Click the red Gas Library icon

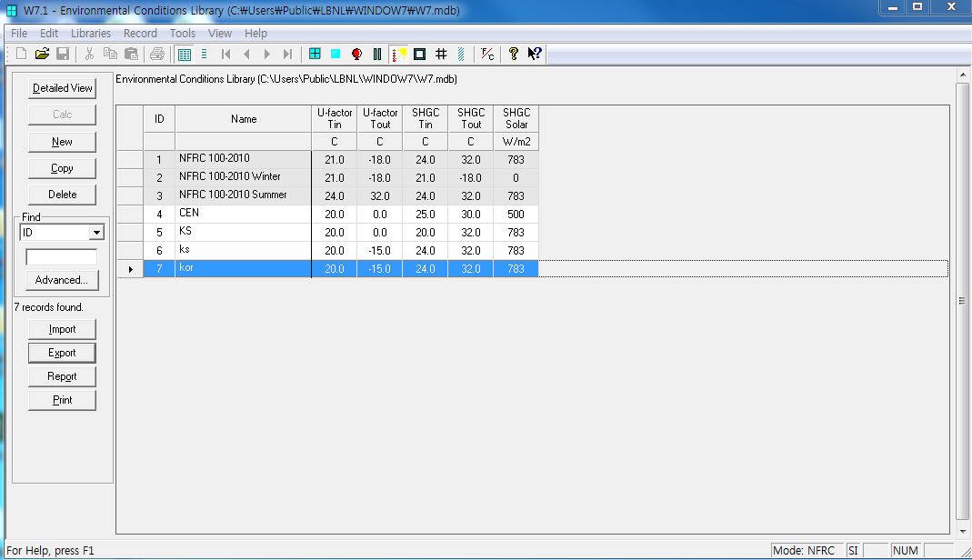[x=356, y=55]
